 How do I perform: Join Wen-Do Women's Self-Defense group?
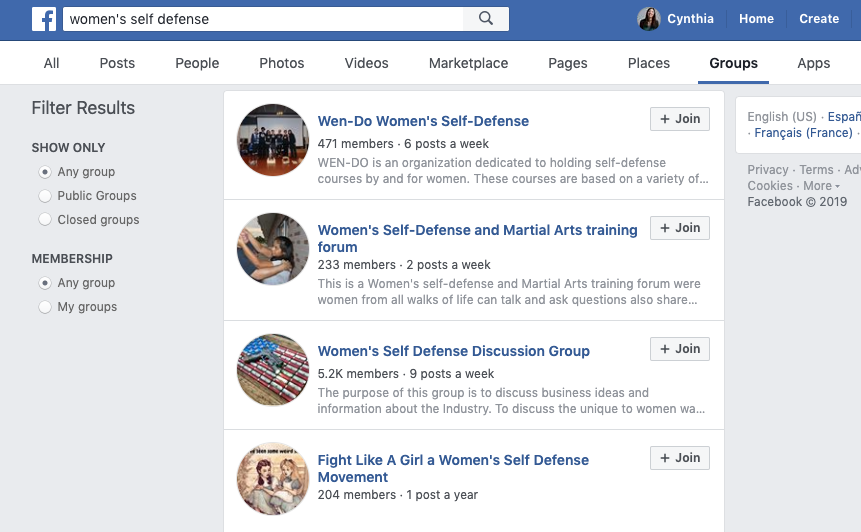coord(680,119)
